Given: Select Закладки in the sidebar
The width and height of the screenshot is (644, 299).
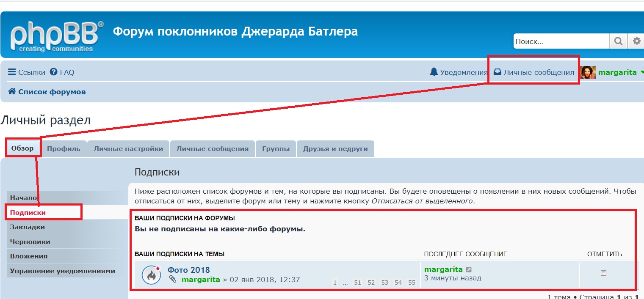Looking at the screenshot, I should 28,227.
